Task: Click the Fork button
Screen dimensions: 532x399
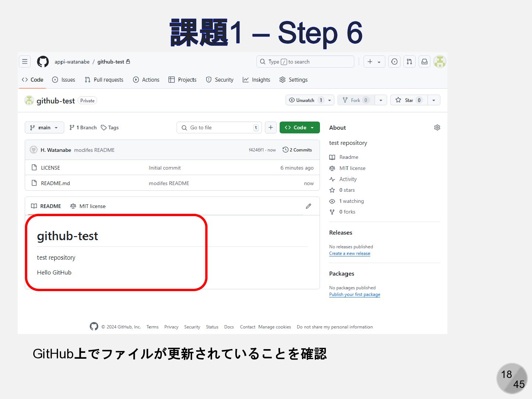Action: coord(356,100)
